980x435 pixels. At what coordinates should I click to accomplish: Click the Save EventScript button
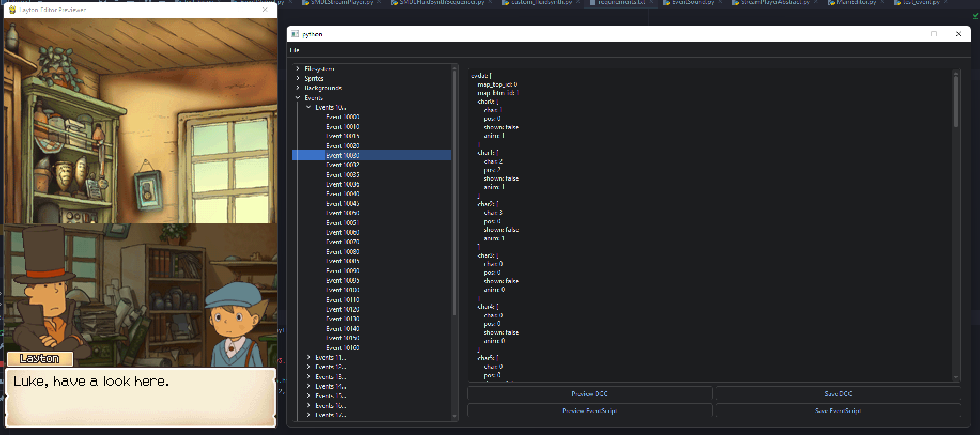click(x=838, y=411)
